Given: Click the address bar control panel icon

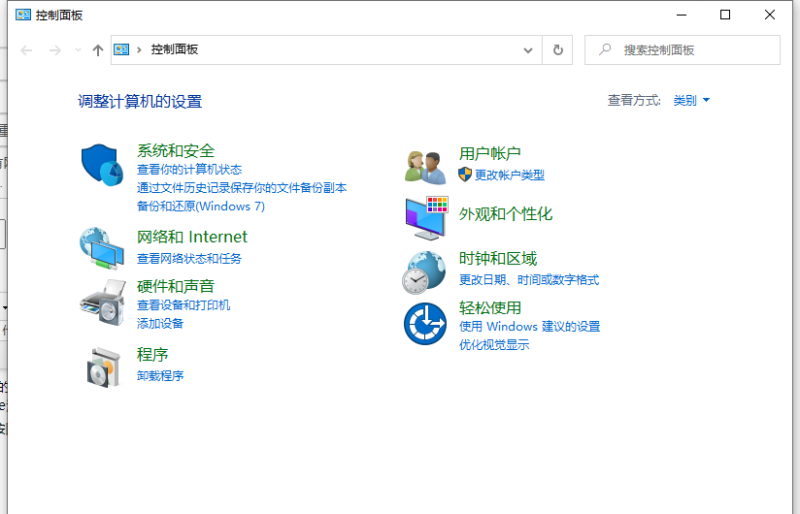Looking at the screenshot, I should click(121, 50).
